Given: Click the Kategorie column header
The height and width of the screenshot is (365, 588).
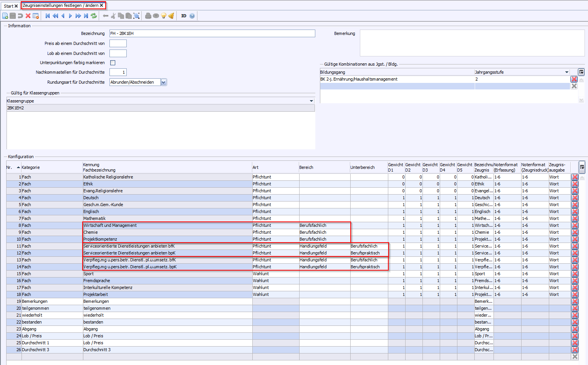Looking at the screenshot, I should [52, 167].
